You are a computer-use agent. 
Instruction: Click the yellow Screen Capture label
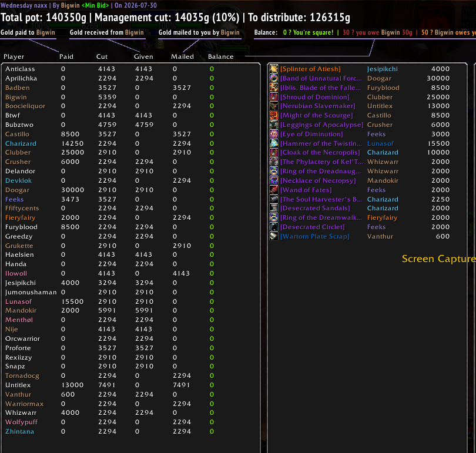pyautogui.click(x=438, y=259)
